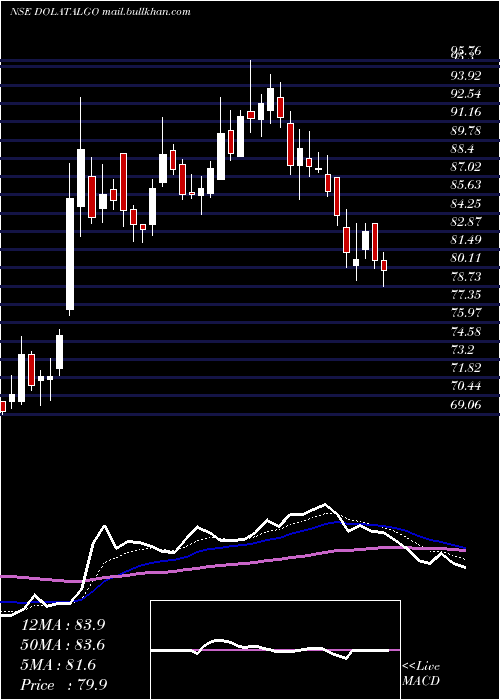500x700 pixels.
Task: Click the 74.58 price axis label
Action: pyautogui.click(x=466, y=331)
